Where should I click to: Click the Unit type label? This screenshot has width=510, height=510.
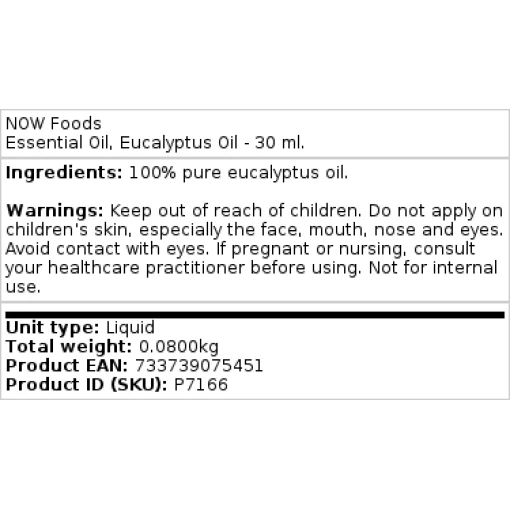coord(52,328)
